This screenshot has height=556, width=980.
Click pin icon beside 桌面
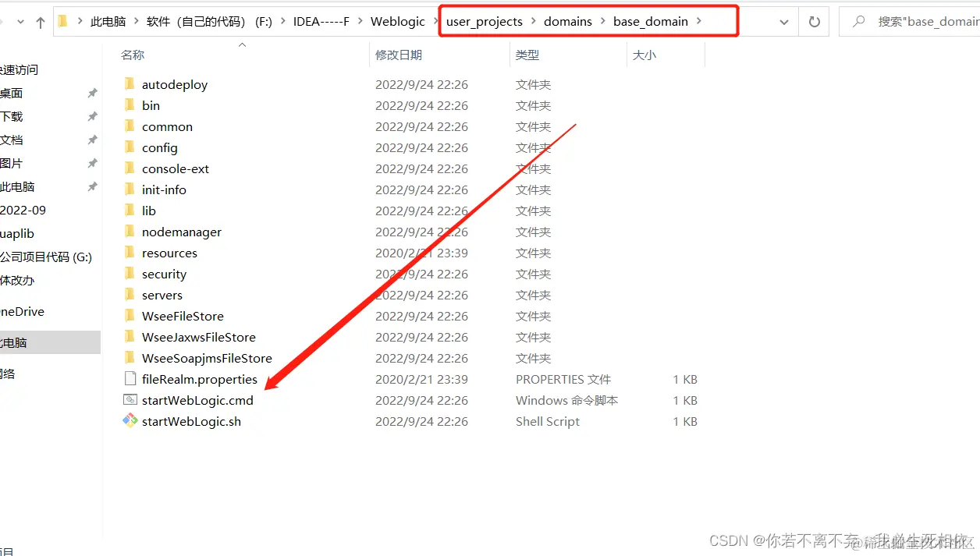click(92, 93)
